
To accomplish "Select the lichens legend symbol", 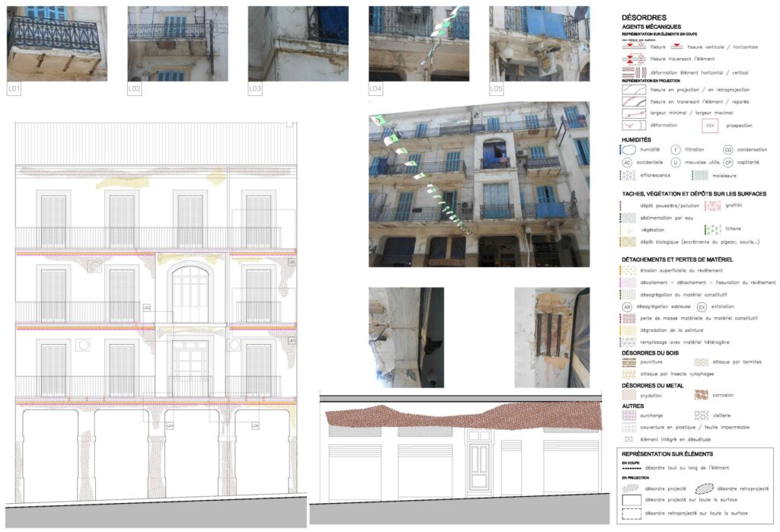I will click(713, 229).
